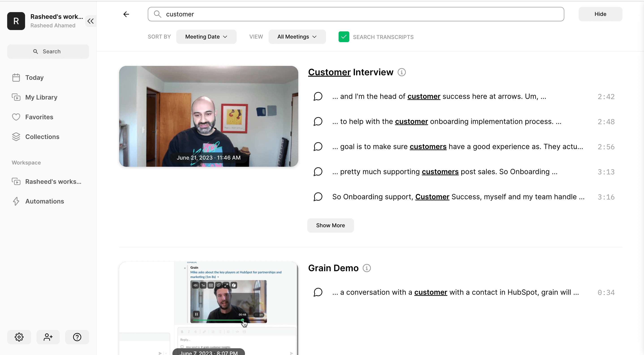644x355 pixels.
Task: Click Rasheed's workspace avatar R icon
Action: pyautogui.click(x=16, y=21)
